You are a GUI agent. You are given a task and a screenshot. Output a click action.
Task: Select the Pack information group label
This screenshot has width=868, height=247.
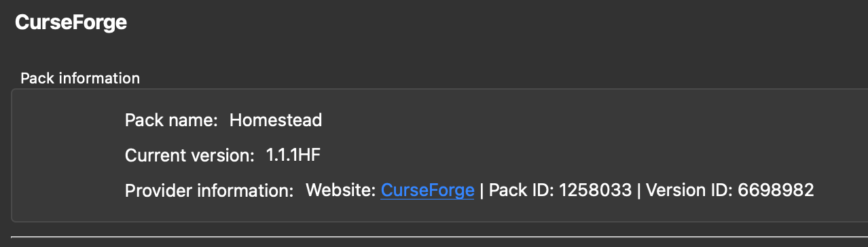[x=80, y=78]
